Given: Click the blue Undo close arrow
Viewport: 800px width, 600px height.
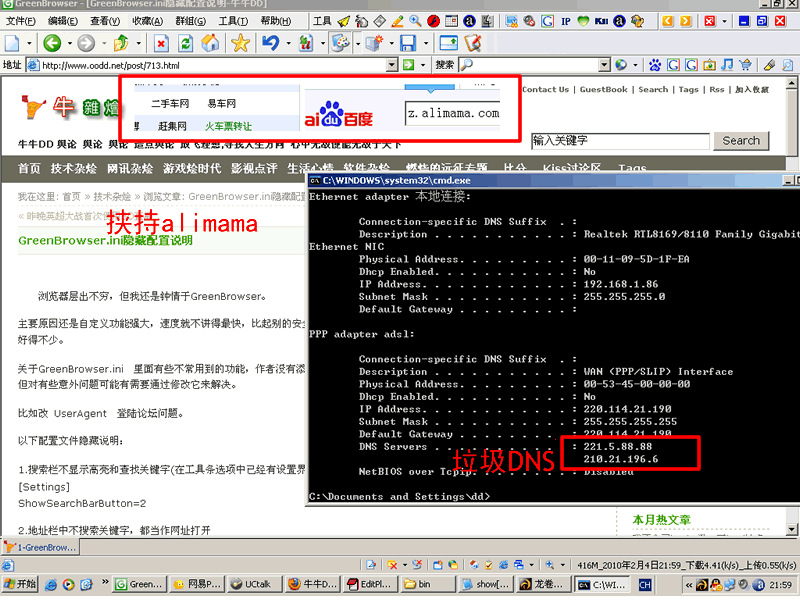Looking at the screenshot, I should [270, 43].
